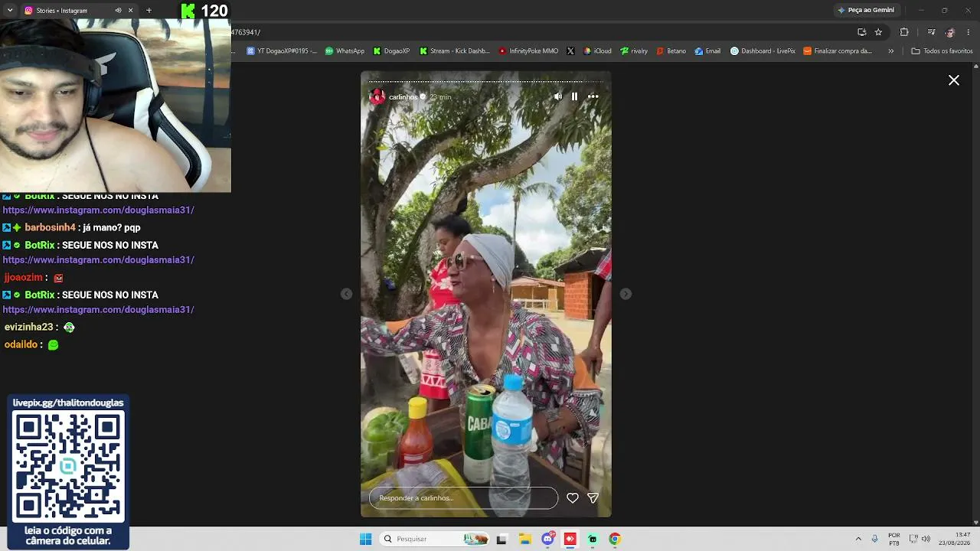Open File Explorer from the taskbar

click(525, 540)
